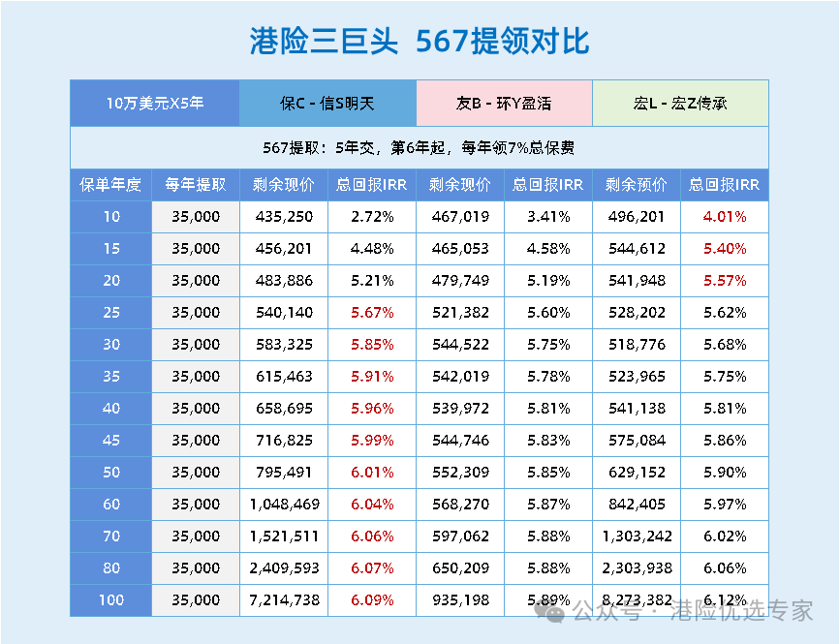The image size is (840, 644).
Task: Click the value 1,303,242
Action: click(637, 537)
